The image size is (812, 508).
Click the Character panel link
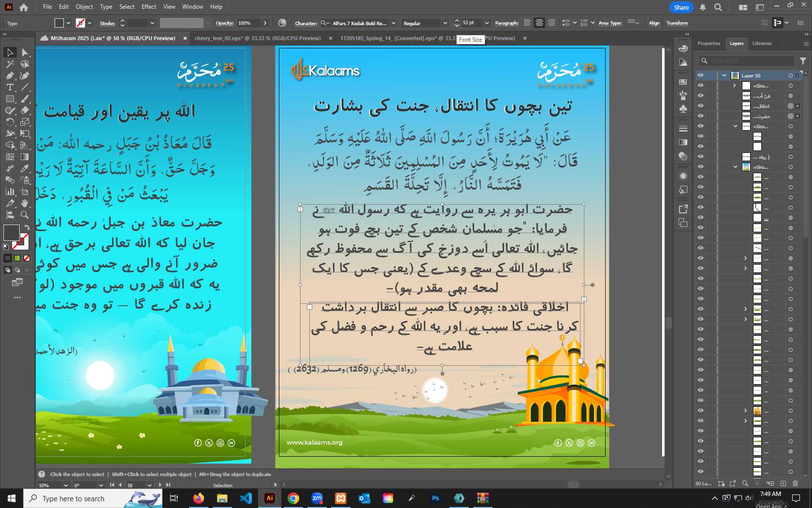click(306, 23)
